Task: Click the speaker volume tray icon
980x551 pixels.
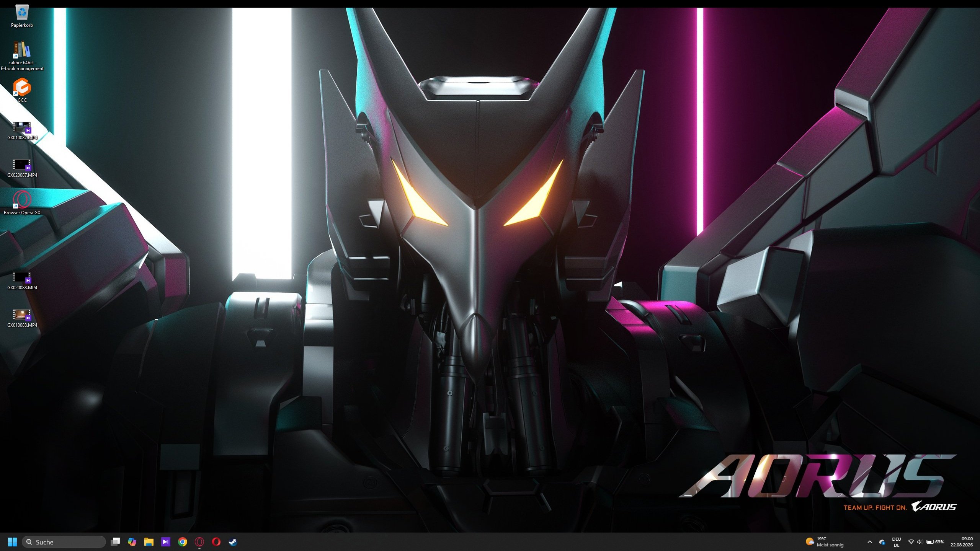Action: 920,542
